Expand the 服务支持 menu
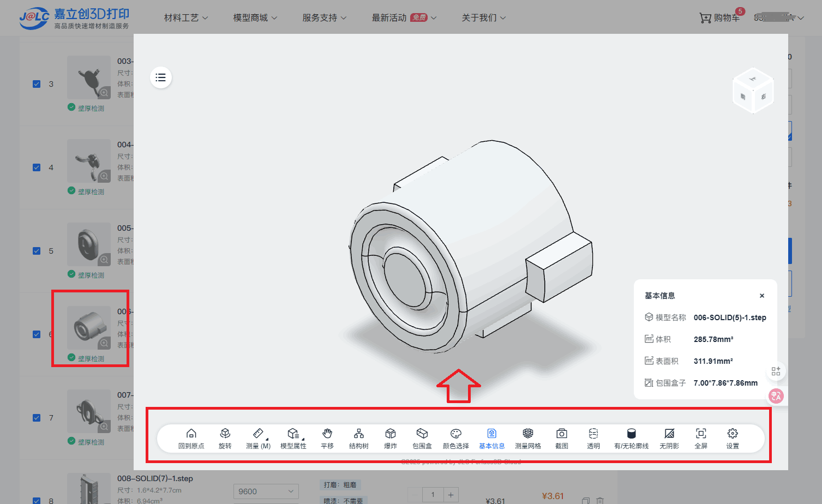The image size is (822, 504). [x=325, y=17]
